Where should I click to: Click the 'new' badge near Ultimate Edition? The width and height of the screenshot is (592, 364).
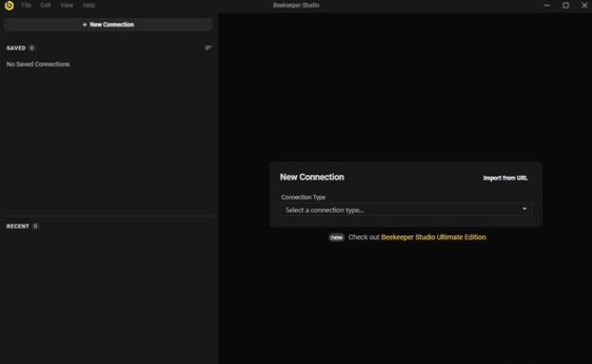337,237
